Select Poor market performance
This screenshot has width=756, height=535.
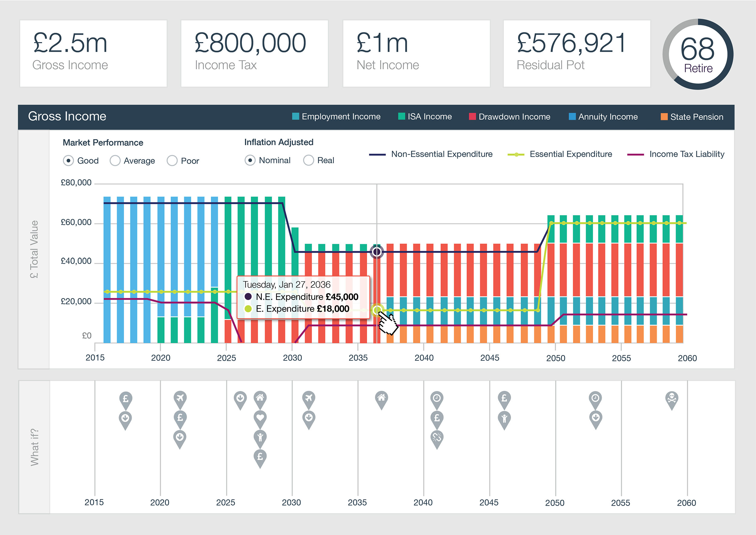tap(172, 161)
